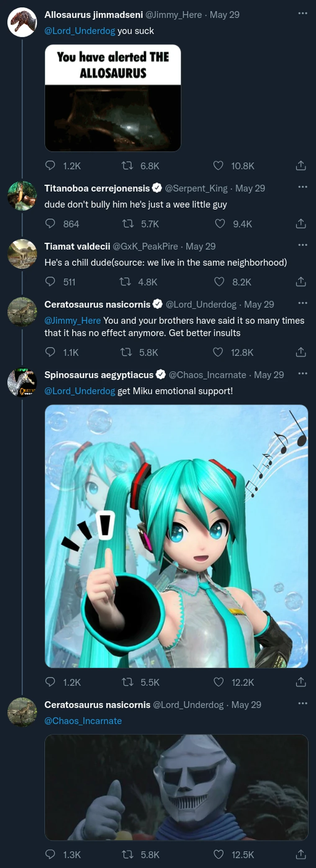This screenshot has width=316, height=868.
Task: Open more options on Tiamat valdecii's reply
Action: 302,244
